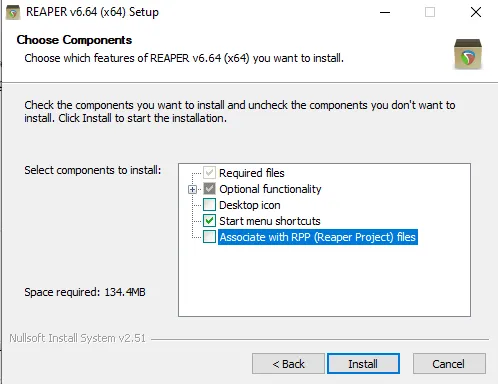Click the REAPER installer icon in the title bar
This screenshot has height=384, width=498.
[13, 12]
